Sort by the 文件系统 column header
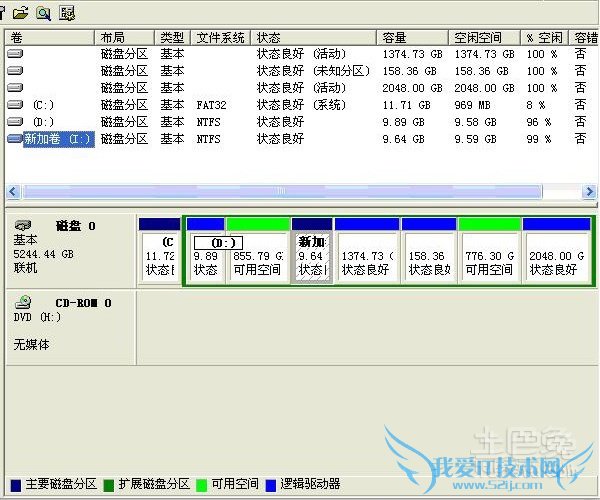Viewport: 600px width, 500px height. click(x=220, y=37)
